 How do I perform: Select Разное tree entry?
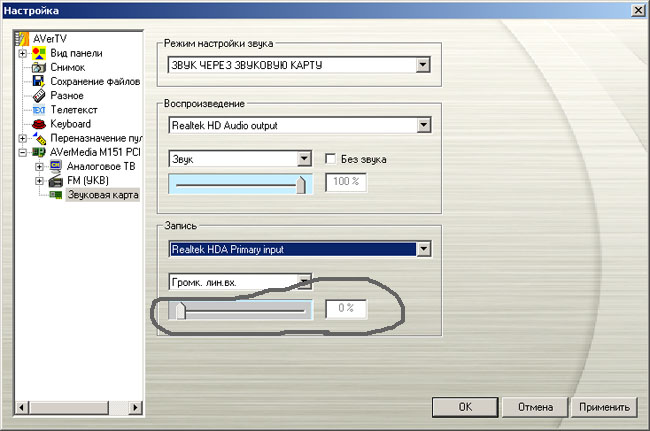coord(67,95)
